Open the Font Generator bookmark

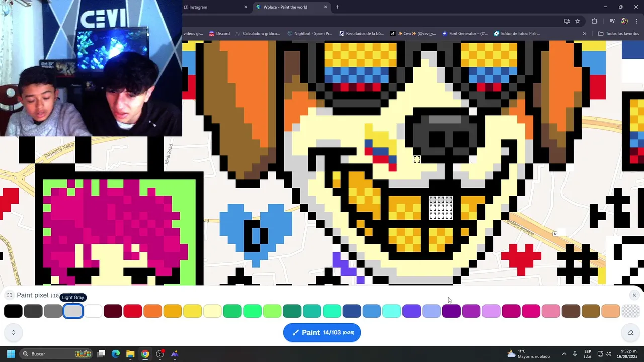pos(465,34)
